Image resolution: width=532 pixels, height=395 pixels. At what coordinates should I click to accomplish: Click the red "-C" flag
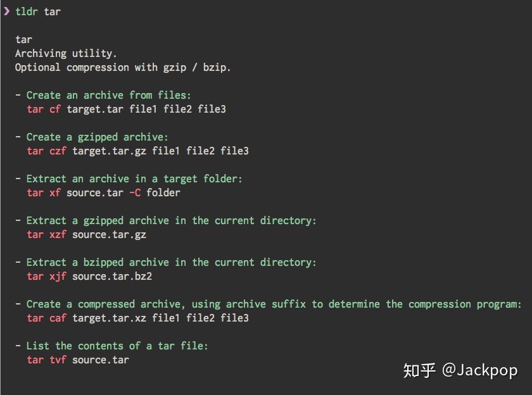[134, 192]
